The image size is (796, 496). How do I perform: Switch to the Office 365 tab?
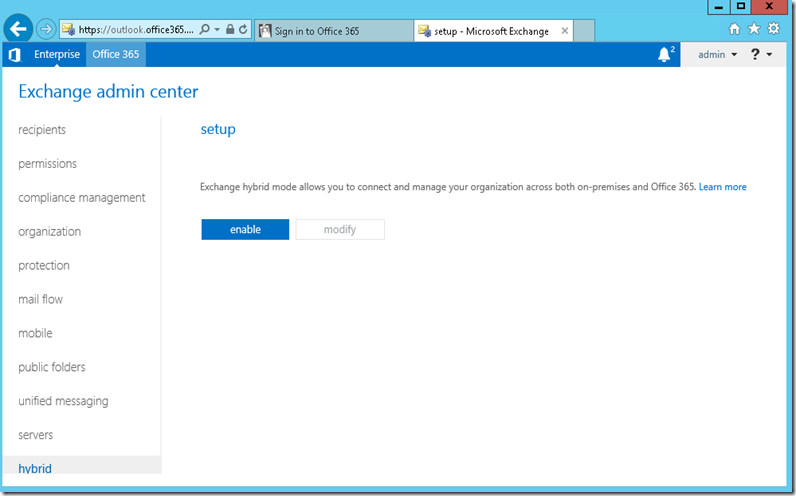116,54
